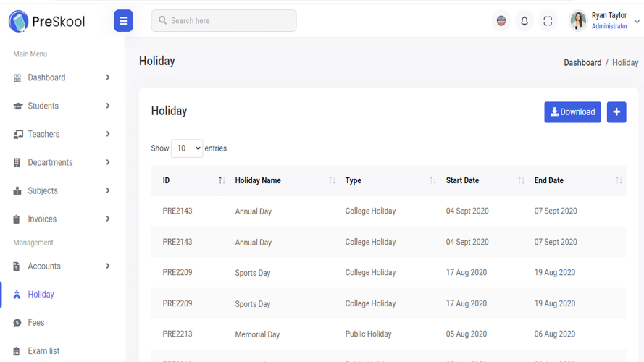Click the Ryan Taylor user name
This screenshot has height=362, width=644.
pos(609,15)
